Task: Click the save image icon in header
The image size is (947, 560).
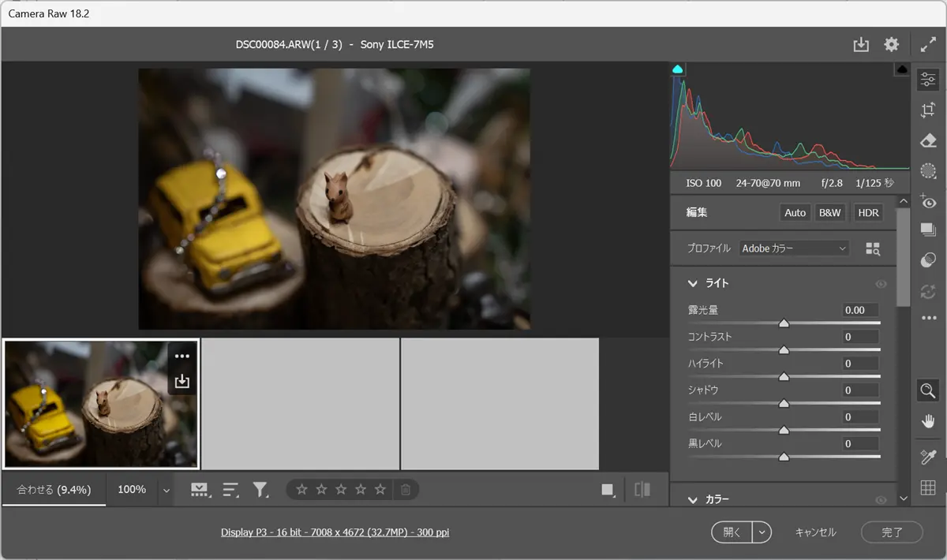Action: tap(861, 45)
